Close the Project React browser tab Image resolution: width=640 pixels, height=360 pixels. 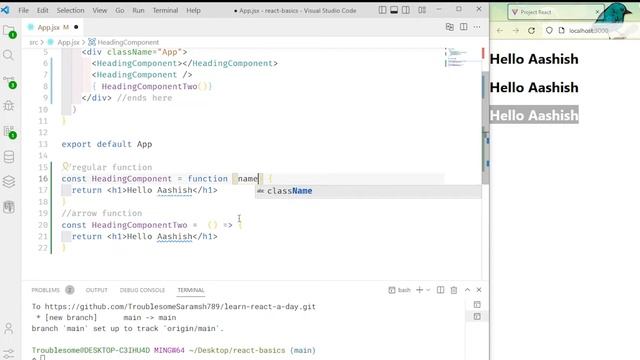click(597, 12)
